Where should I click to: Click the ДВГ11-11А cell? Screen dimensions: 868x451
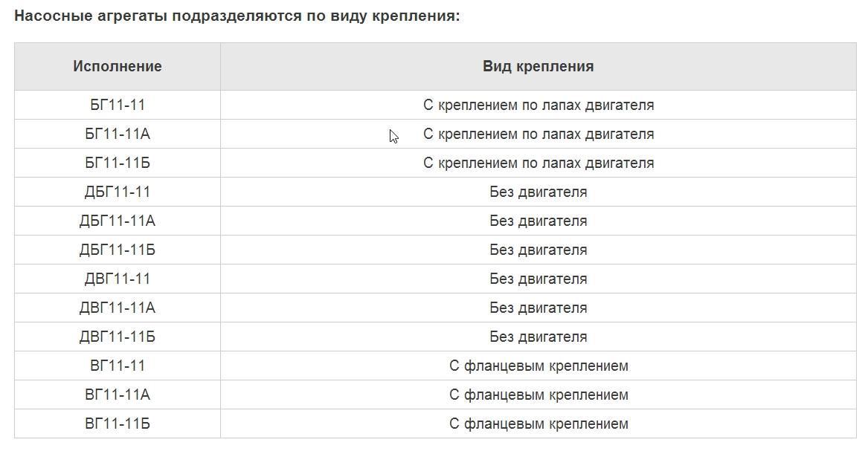coord(118,308)
